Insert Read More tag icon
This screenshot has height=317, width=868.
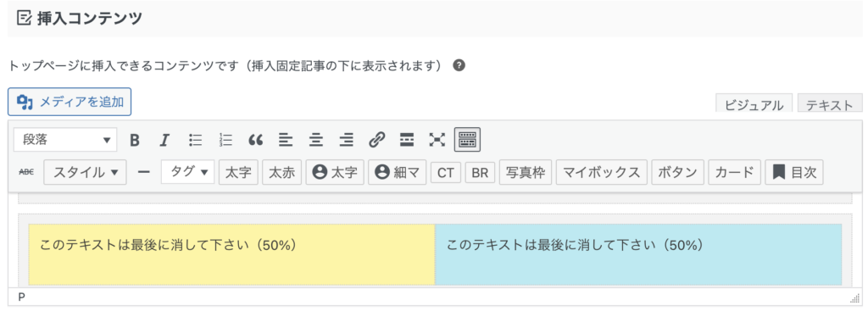407,140
